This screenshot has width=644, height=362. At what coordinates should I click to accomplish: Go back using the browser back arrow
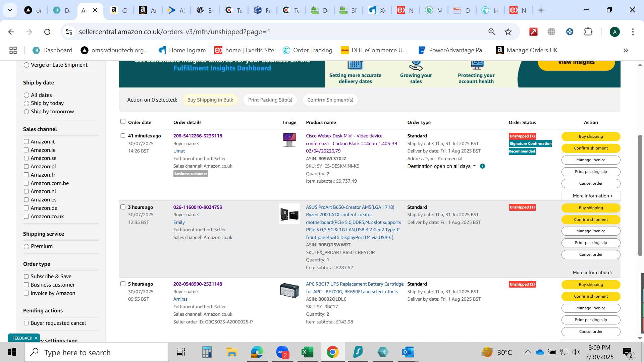pos(11,32)
